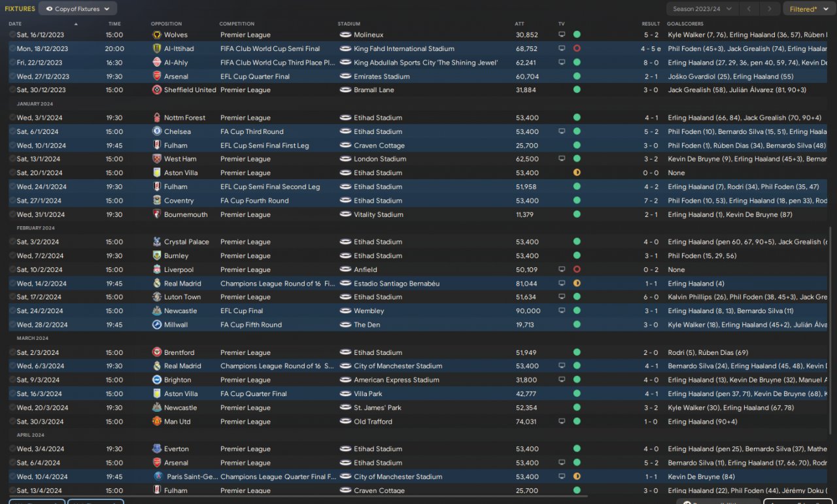This screenshot has width=837, height=504.
Task: Click the red result dot for Liverpool match
Action: (x=577, y=269)
